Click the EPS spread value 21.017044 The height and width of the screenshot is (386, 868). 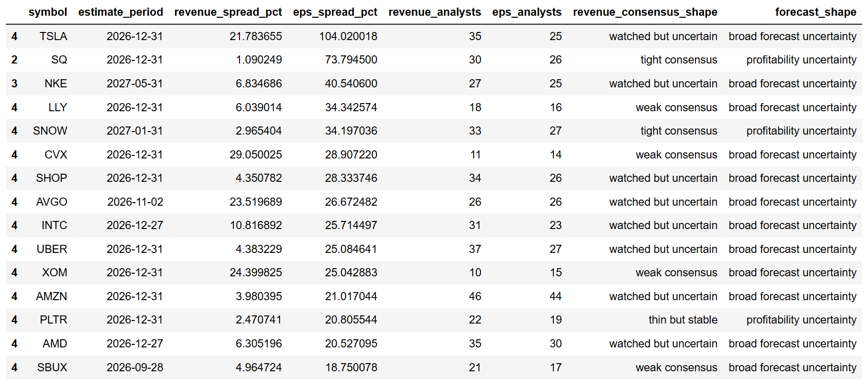[351, 297]
